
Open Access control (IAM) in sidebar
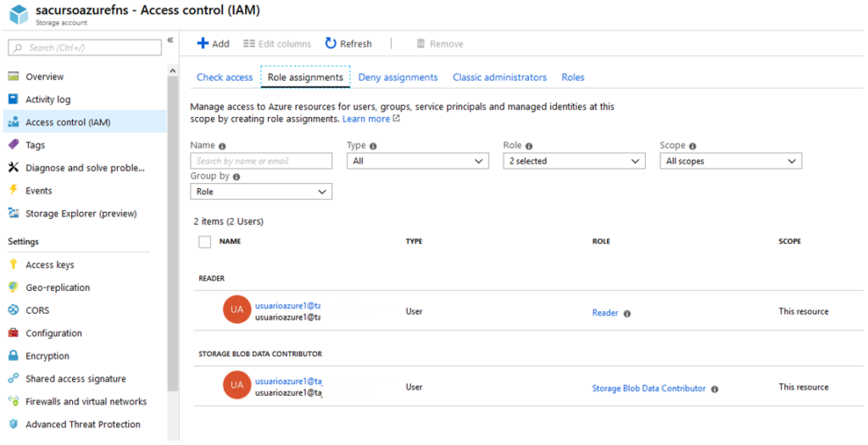click(85, 122)
